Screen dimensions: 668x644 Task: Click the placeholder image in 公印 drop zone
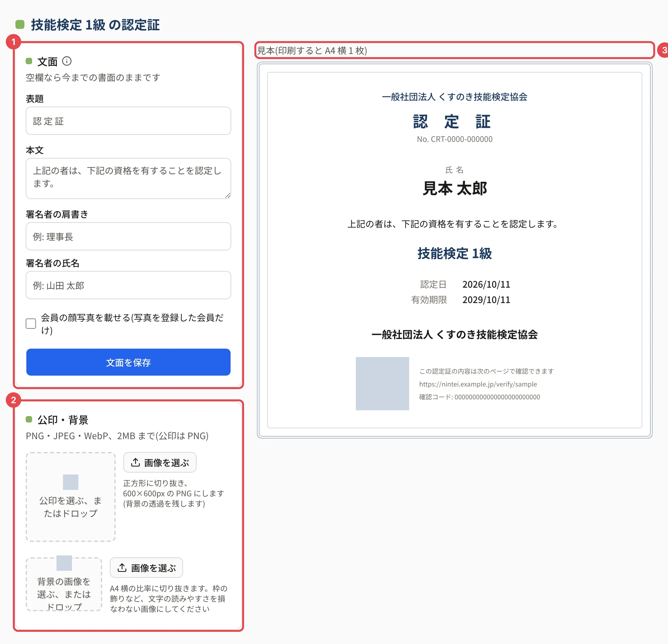click(x=71, y=482)
